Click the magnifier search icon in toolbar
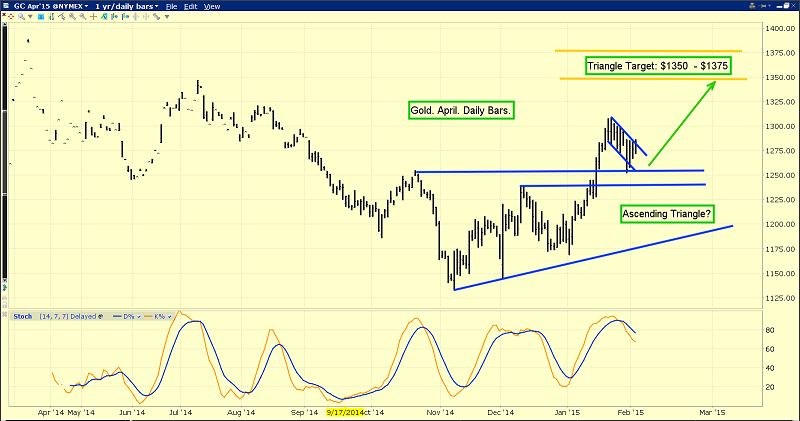 click(x=21, y=17)
